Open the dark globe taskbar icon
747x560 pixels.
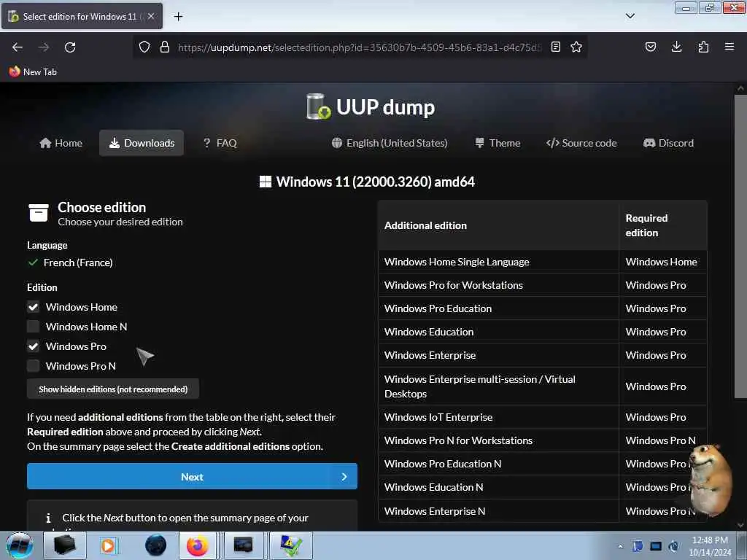click(156, 545)
